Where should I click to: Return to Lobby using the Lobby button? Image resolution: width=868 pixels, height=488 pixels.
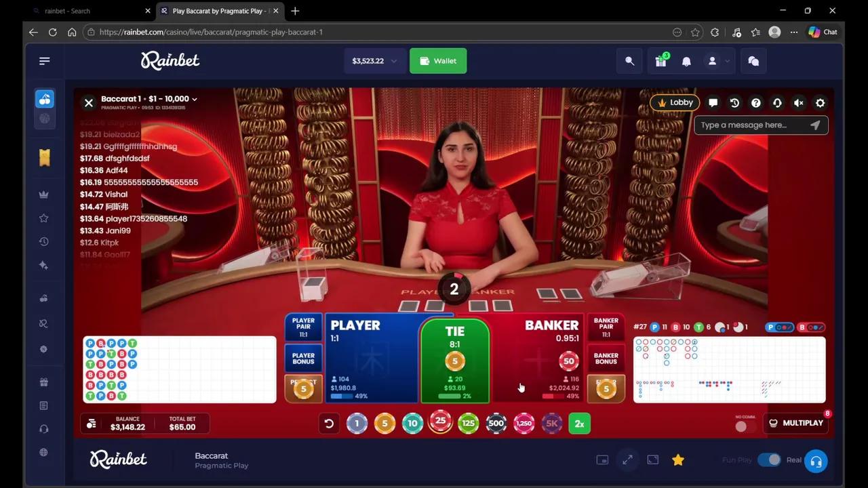[675, 102]
